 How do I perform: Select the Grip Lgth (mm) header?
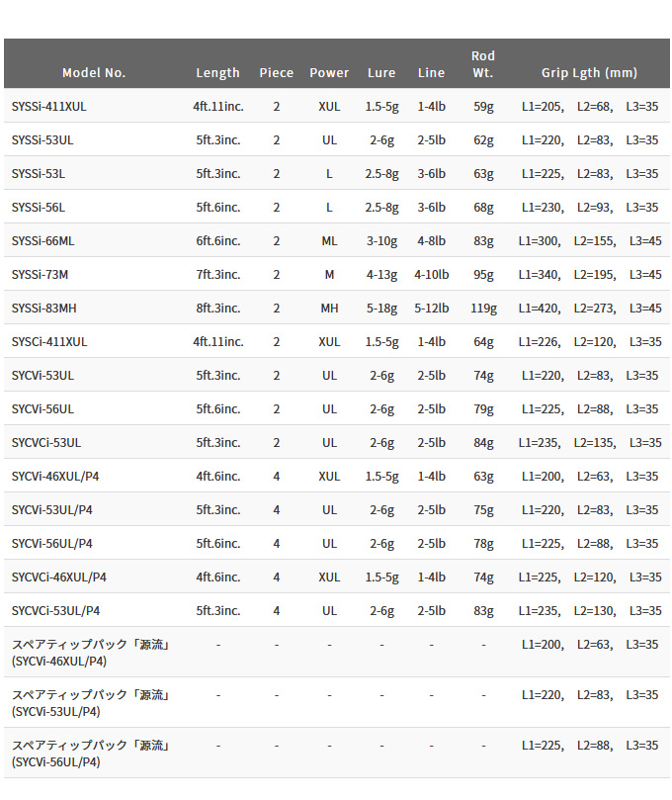[x=589, y=73]
